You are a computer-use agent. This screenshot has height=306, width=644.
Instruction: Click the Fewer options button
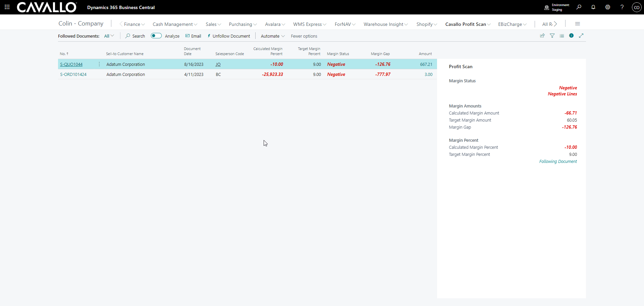(x=304, y=36)
